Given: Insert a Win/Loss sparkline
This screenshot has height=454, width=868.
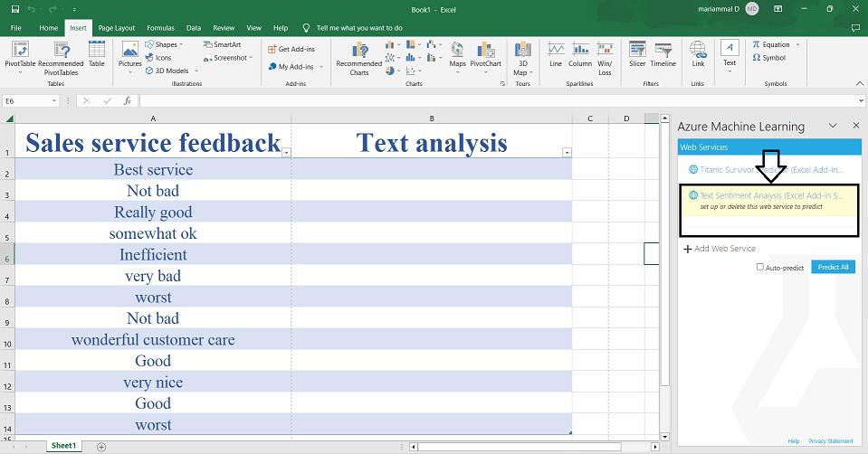Looking at the screenshot, I should coord(605,59).
